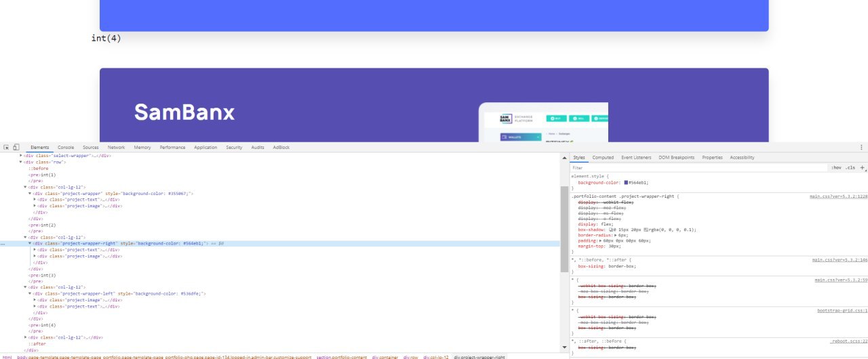This screenshot has height=359, width=868.
Task: Open the Audits tab
Action: pyautogui.click(x=258, y=147)
